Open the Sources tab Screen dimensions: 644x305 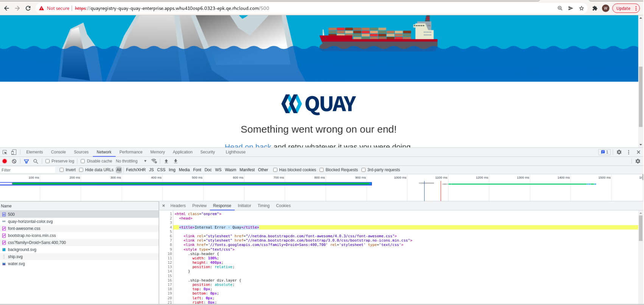[81, 152]
